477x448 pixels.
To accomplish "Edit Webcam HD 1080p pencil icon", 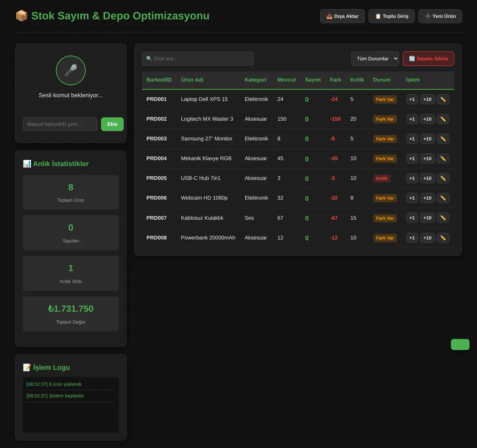I will coord(443,198).
